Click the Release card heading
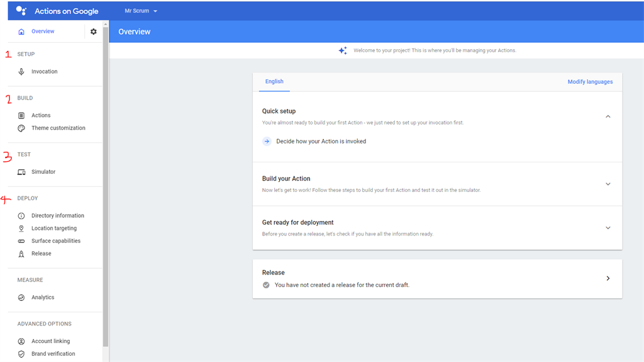 274,273
